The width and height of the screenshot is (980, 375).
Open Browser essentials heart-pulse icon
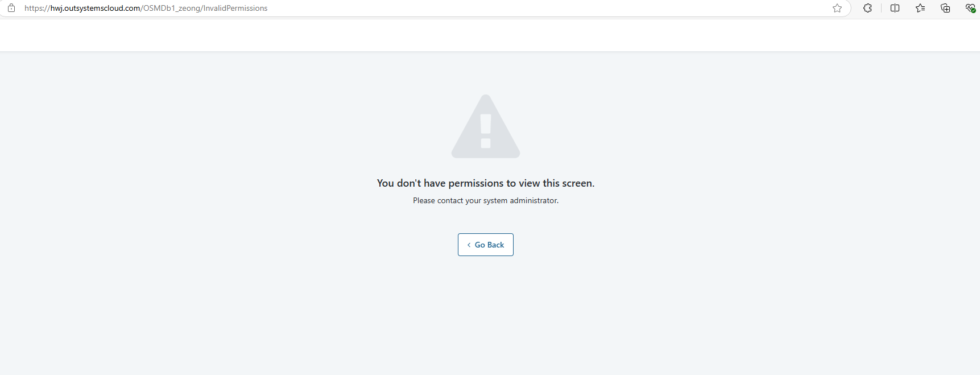click(970, 8)
